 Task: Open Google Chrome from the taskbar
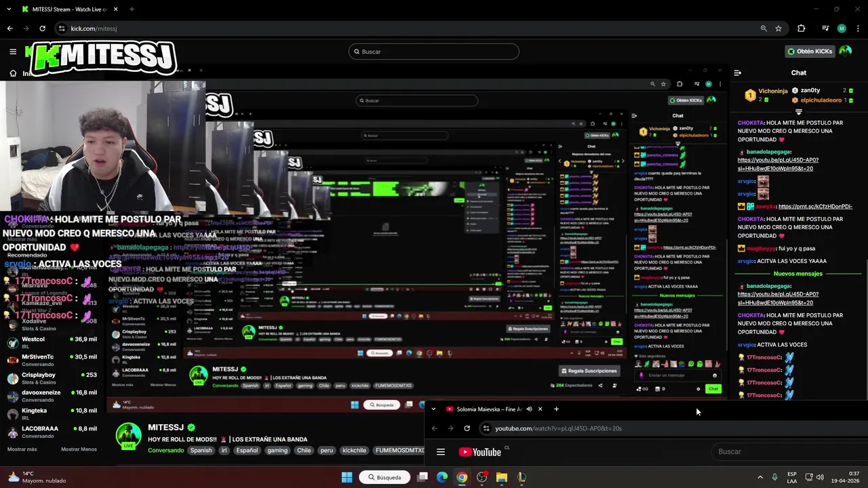(x=462, y=477)
